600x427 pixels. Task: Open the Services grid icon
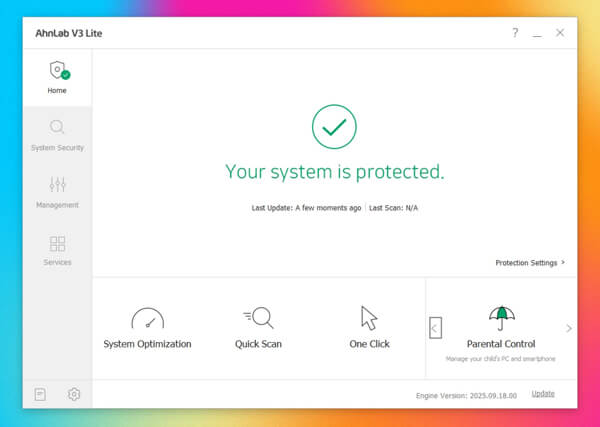pos(57,243)
